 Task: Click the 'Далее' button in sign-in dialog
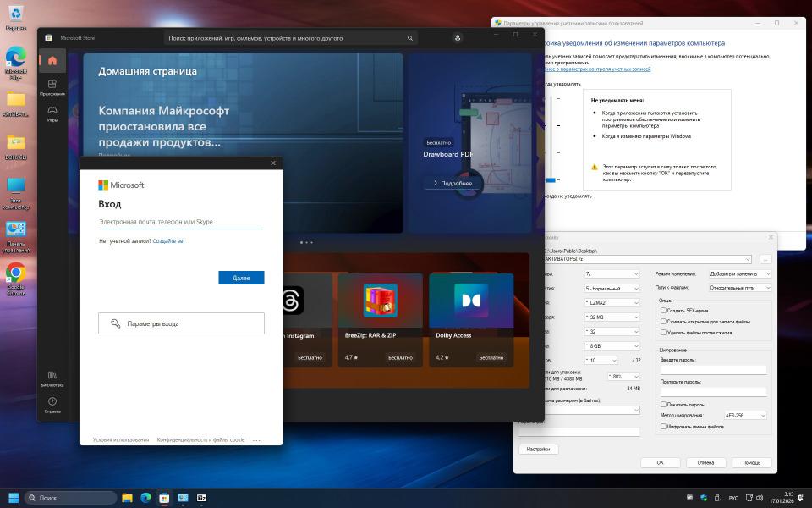(241, 278)
